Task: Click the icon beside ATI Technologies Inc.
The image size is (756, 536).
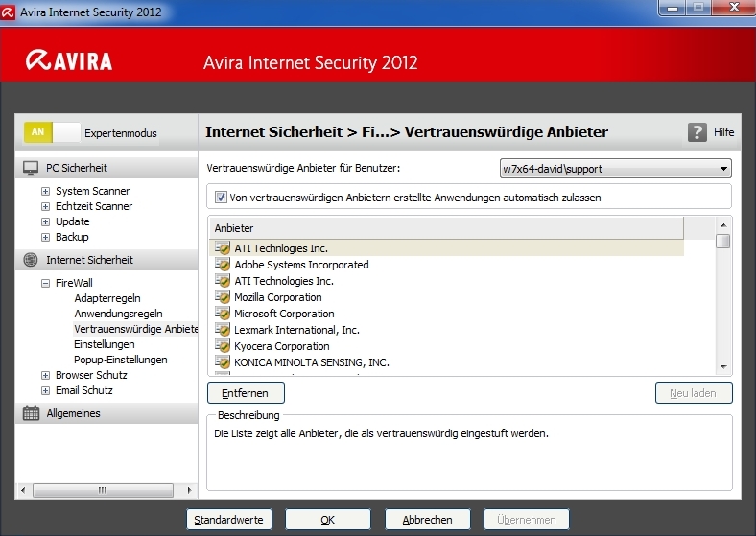Action: point(223,281)
